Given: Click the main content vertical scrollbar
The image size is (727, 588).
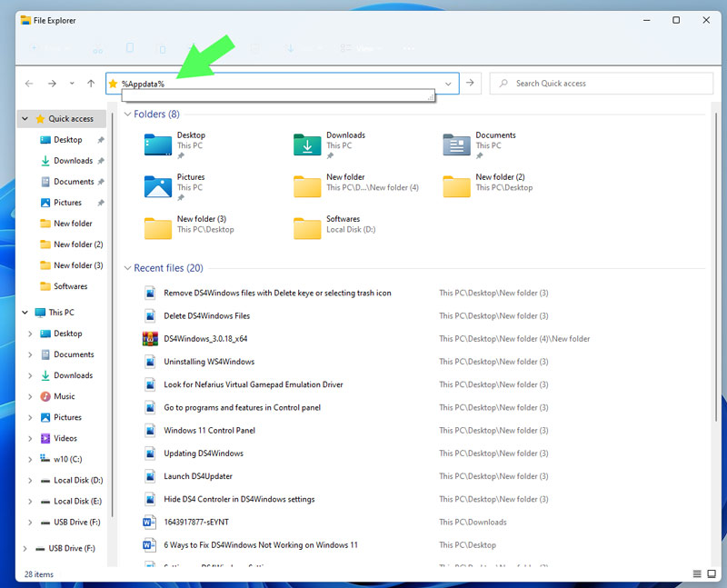Looking at the screenshot, I should [716, 266].
